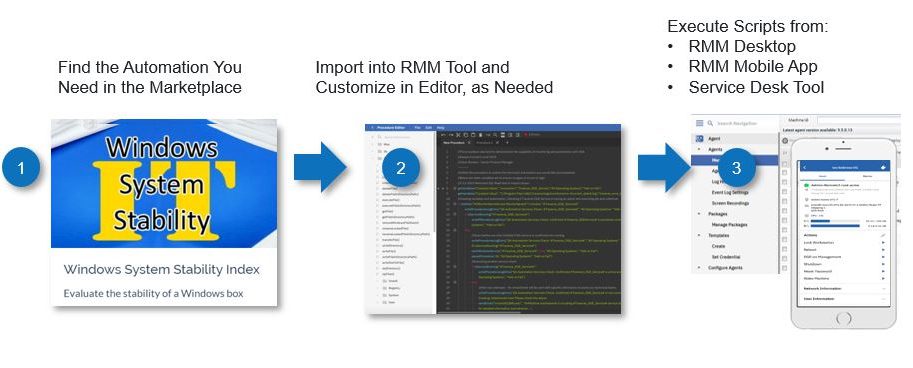Tap the back arrow in mobile app header
The image size is (913, 368).
(805, 168)
